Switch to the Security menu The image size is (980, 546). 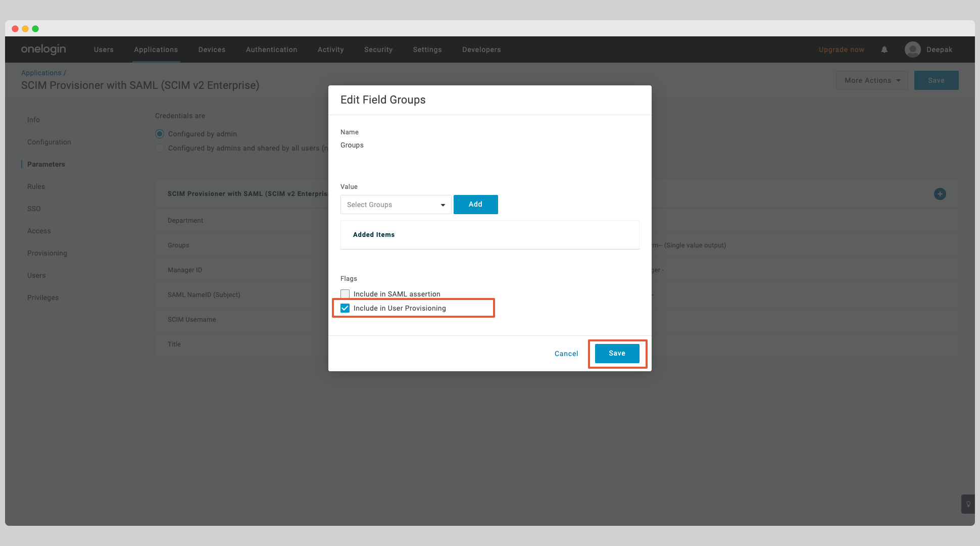pyautogui.click(x=378, y=49)
